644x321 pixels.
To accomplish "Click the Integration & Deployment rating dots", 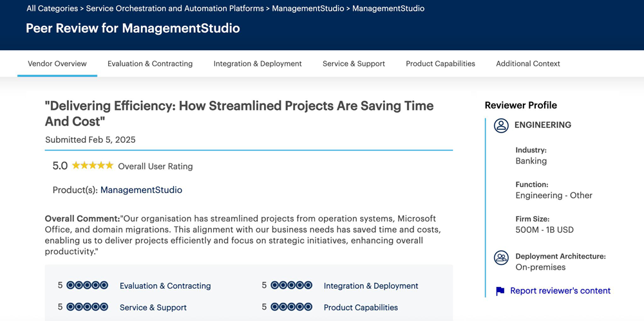I will click(x=291, y=286).
